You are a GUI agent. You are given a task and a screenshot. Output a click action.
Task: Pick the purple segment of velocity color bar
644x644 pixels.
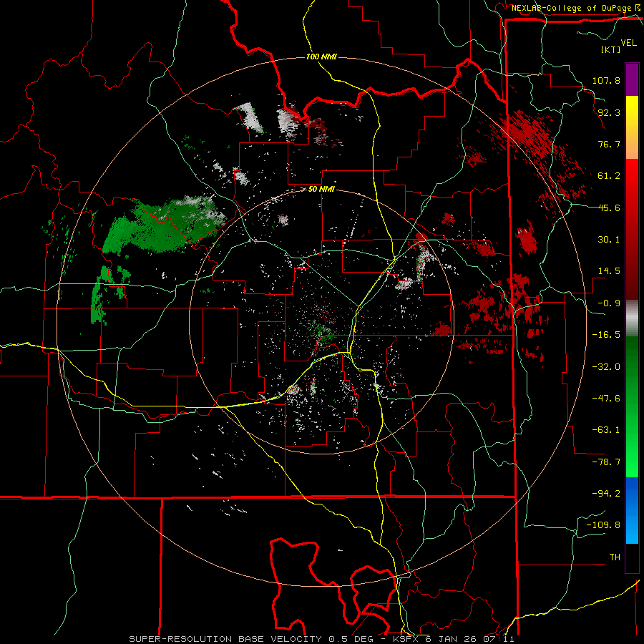click(x=632, y=79)
